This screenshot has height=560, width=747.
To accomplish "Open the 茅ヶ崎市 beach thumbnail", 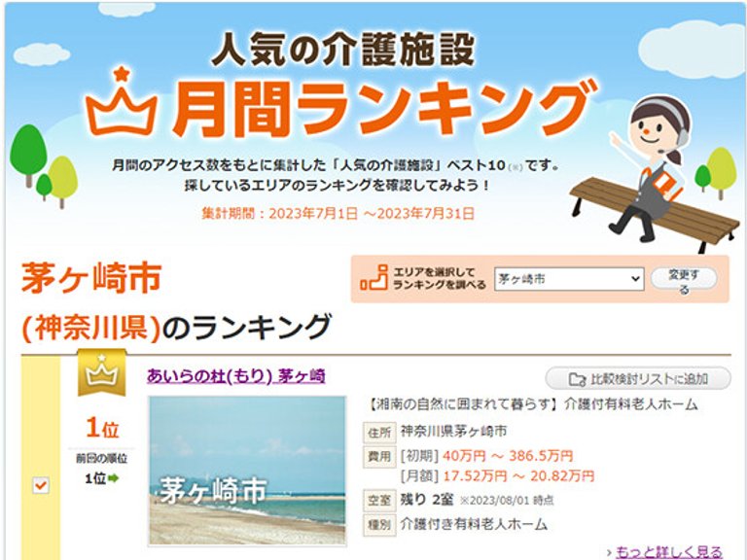I will click(247, 471).
